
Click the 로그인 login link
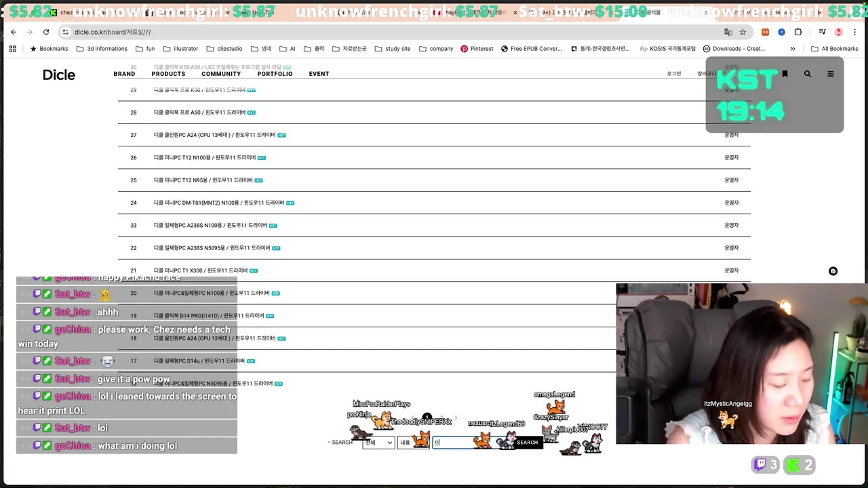pos(674,74)
